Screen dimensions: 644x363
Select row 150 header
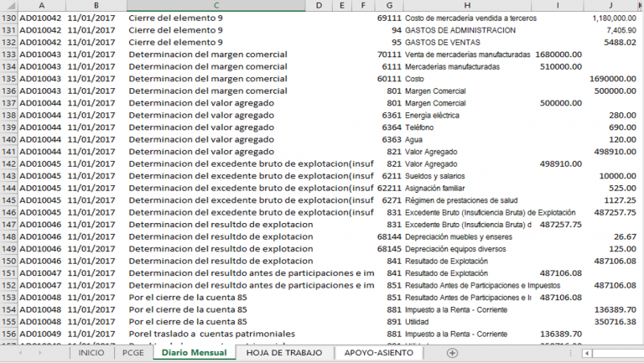tap(9, 261)
